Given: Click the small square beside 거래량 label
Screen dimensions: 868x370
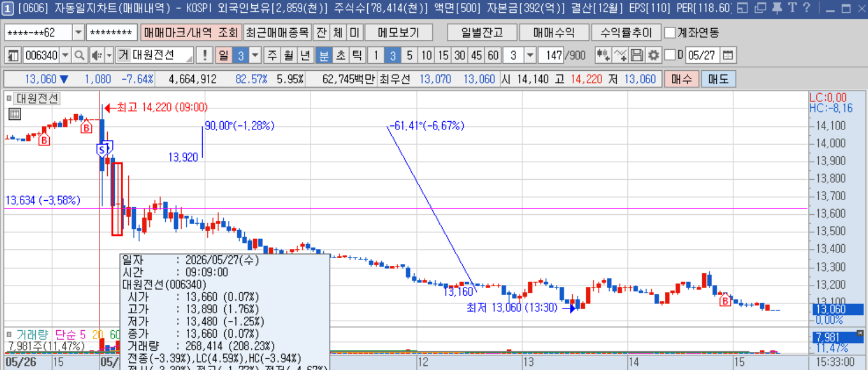Looking at the screenshot, I should coord(9,334).
